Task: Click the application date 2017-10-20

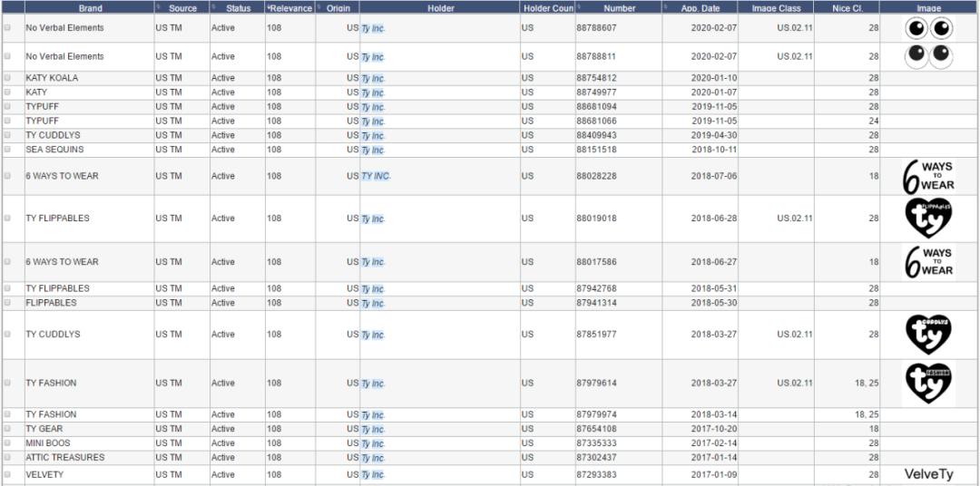Action: 714,429
